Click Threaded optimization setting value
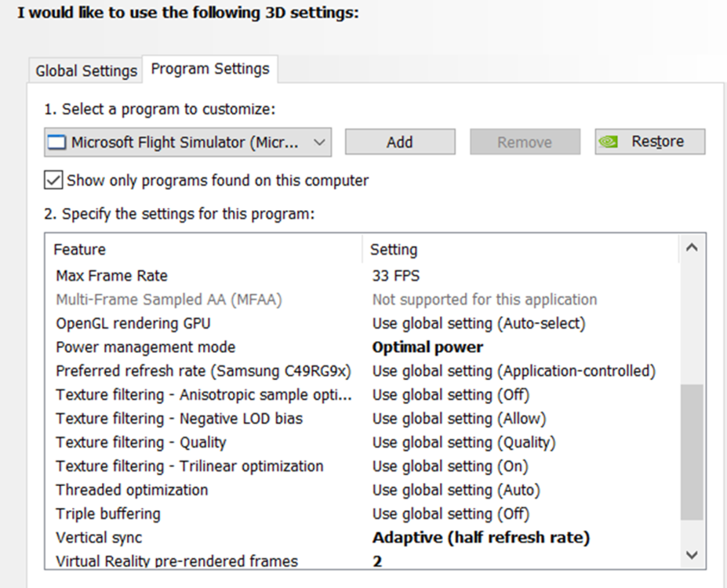The height and width of the screenshot is (588, 727). coord(456,490)
